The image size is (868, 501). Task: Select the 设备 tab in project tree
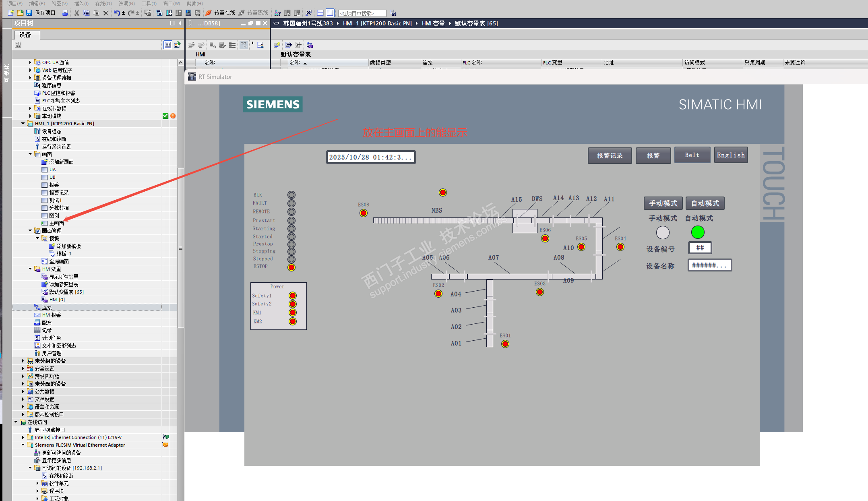(25, 35)
